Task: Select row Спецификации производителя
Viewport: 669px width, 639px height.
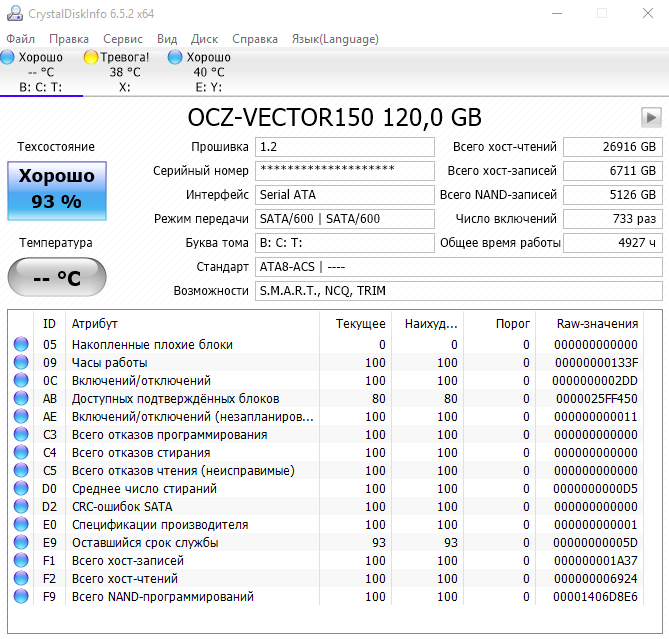Action: point(326,524)
